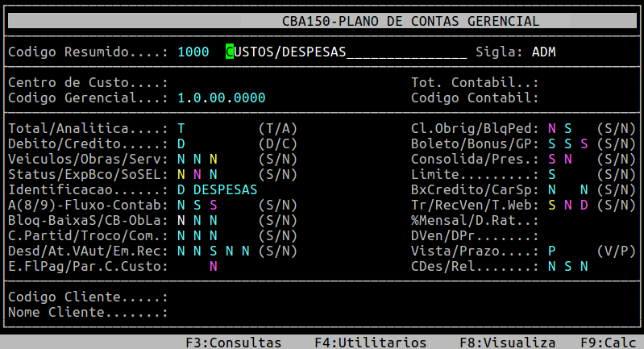Click the Codigo Resumido value 1000

(193, 52)
